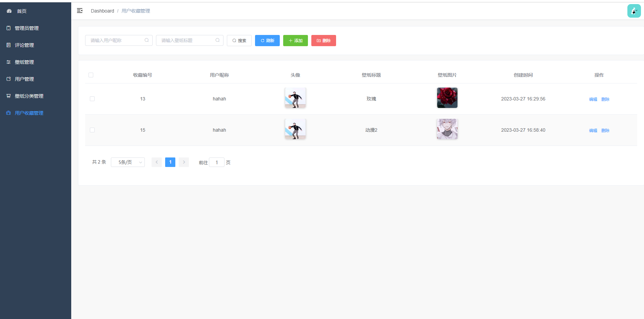Click the 首页 dashboard icon in sidebar
Viewport: 644px width, 319px height.
pyautogui.click(x=9, y=11)
